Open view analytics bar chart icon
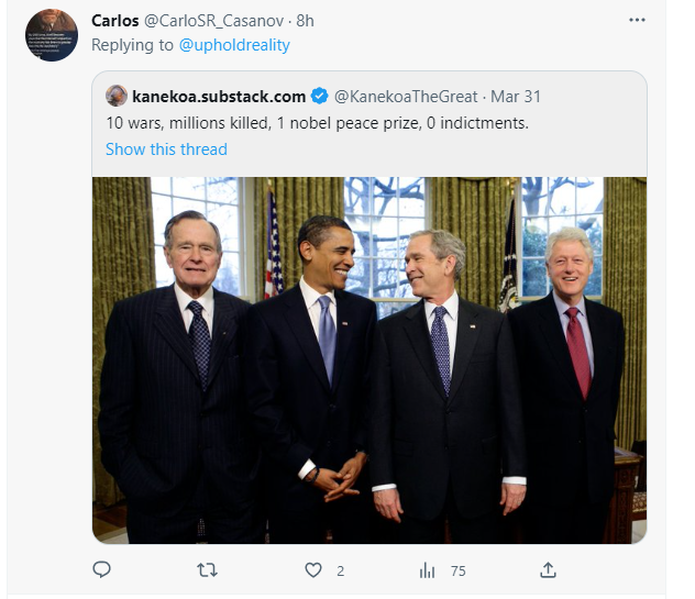695x599 pixels. coord(427,570)
